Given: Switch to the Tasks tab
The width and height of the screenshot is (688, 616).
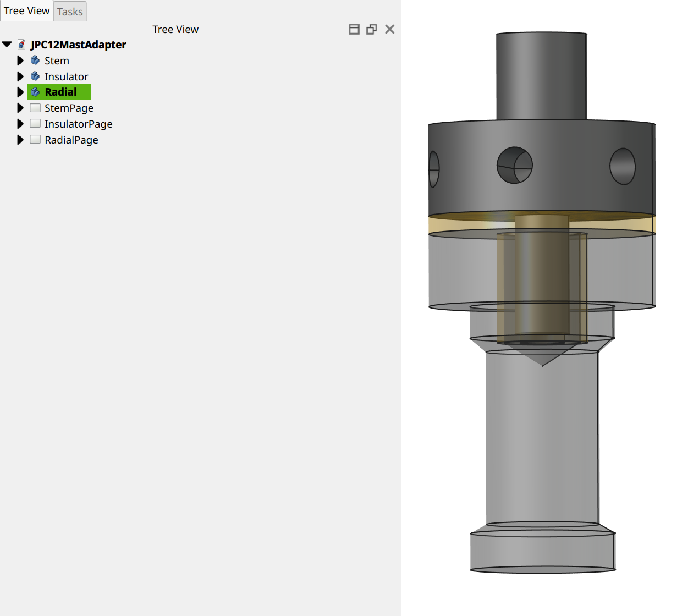Looking at the screenshot, I should click(70, 12).
